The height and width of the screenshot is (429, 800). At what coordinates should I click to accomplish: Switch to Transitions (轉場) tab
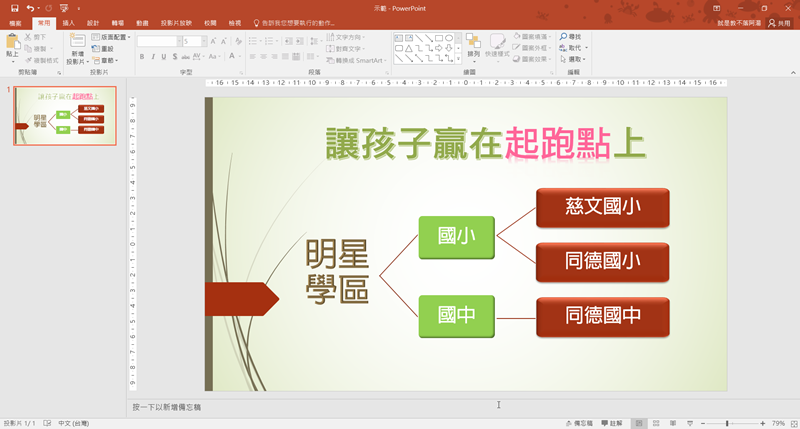pos(118,23)
